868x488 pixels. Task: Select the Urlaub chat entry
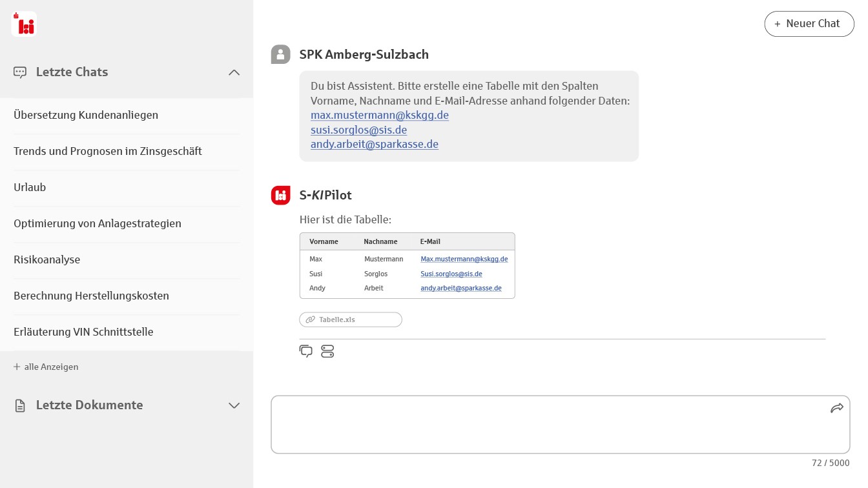point(30,187)
